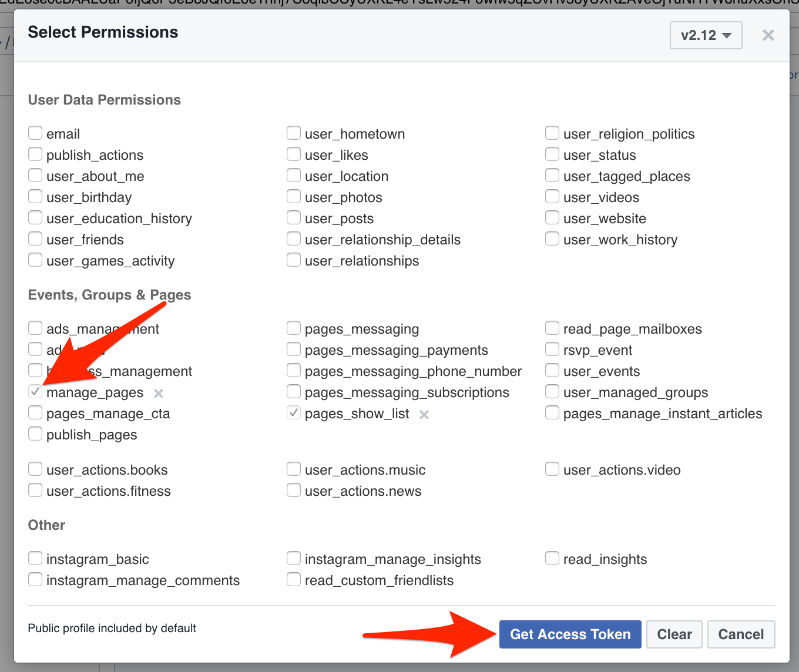799x672 pixels.
Task: Select the read_custom_friendlists checkbox
Action: coord(294,579)
